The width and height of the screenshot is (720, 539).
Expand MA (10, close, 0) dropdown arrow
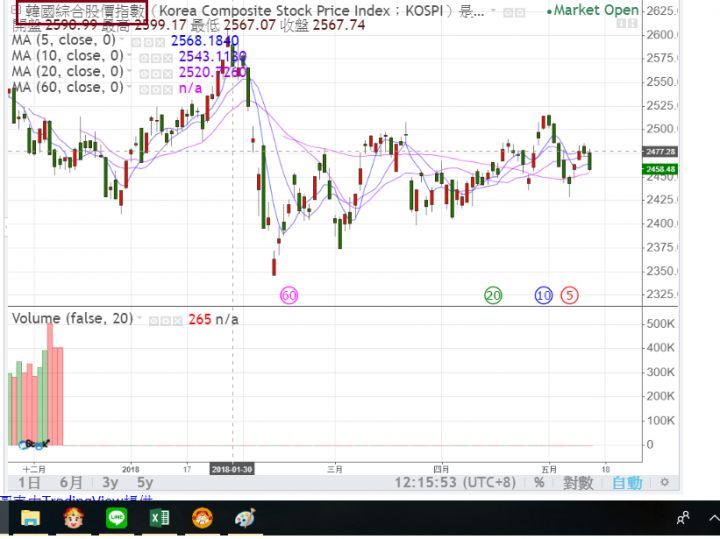(x=129, y=56)
